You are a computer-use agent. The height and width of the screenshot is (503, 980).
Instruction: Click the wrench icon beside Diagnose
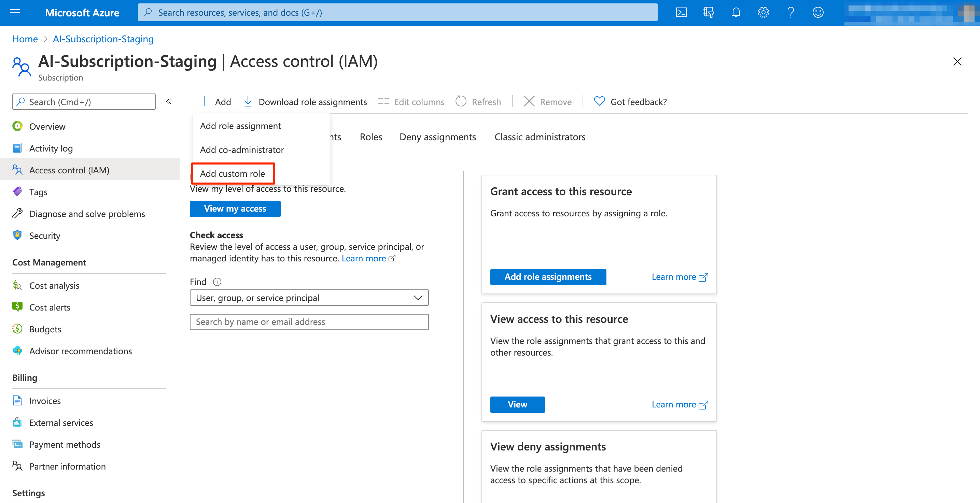pos(17,213)
